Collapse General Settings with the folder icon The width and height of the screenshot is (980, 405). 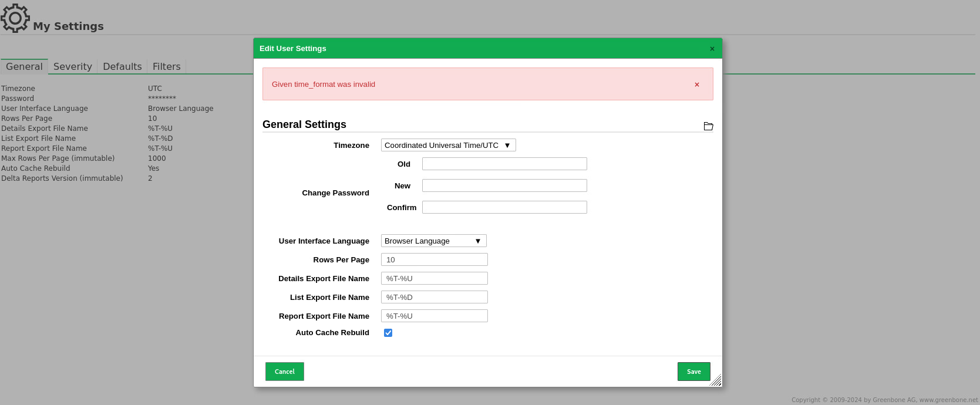(x=708, y=126)
